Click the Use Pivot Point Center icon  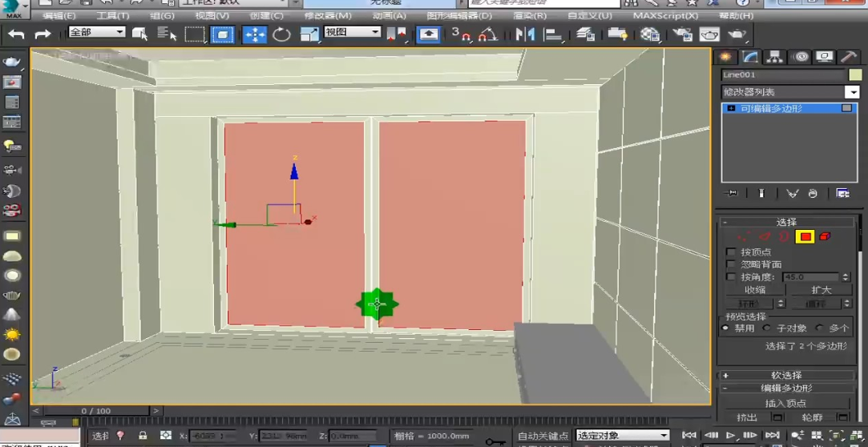[397, 34]
